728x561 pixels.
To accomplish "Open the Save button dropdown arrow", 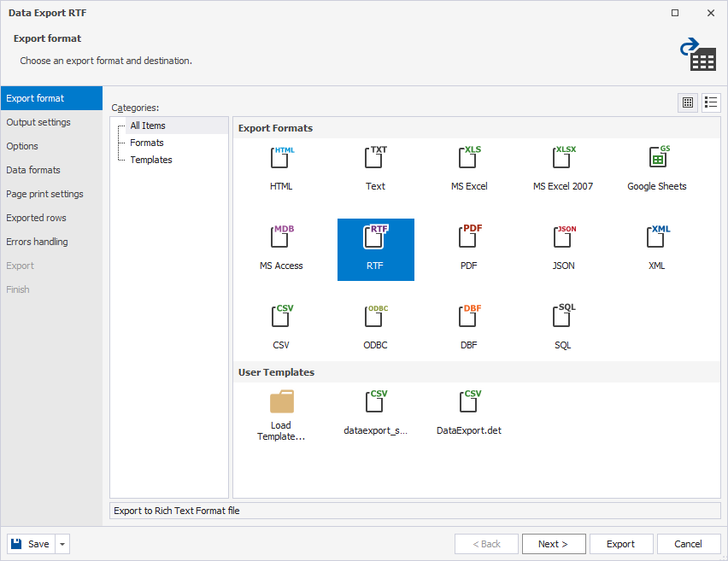I will (63, 544).
